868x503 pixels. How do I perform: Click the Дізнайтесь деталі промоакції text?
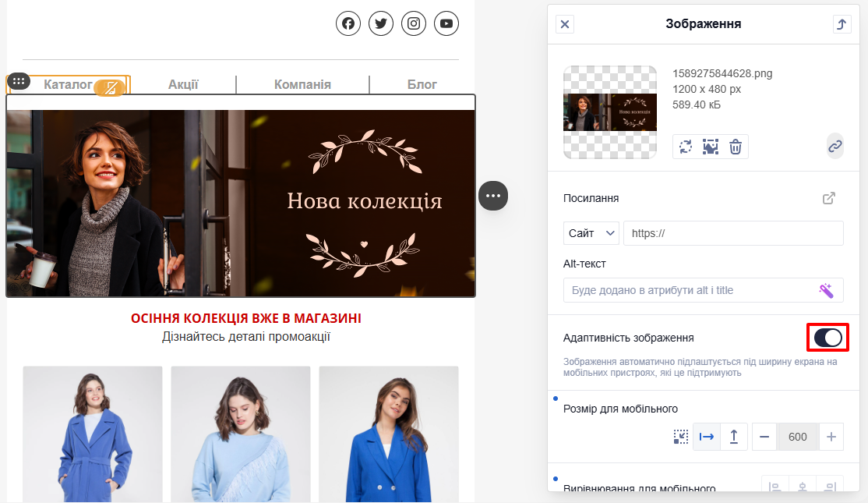[245, 337]
